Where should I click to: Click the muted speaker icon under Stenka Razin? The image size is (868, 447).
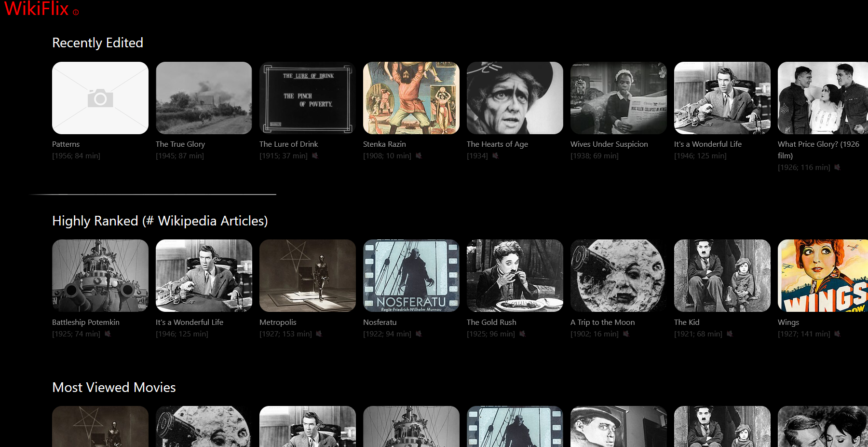419,155
